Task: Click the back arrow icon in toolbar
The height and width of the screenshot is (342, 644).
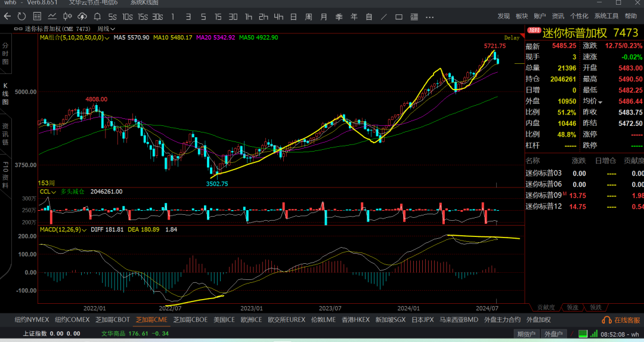Action: [x=7, y=17]
